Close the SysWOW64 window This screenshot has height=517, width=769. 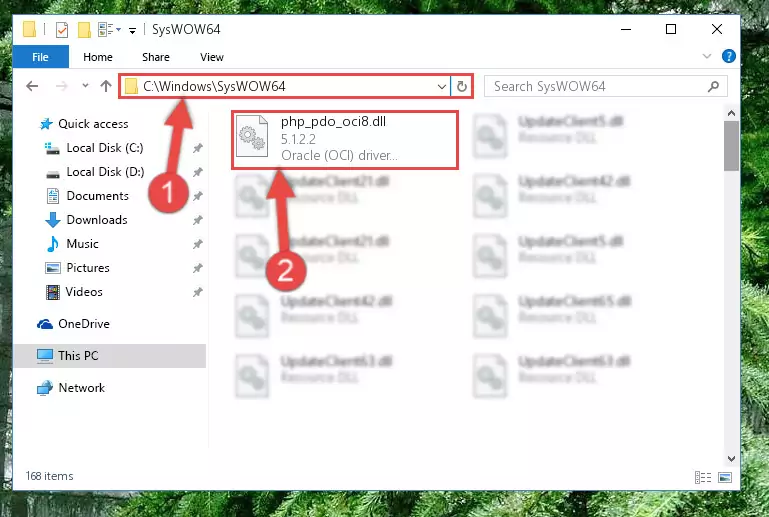(717, 29)
